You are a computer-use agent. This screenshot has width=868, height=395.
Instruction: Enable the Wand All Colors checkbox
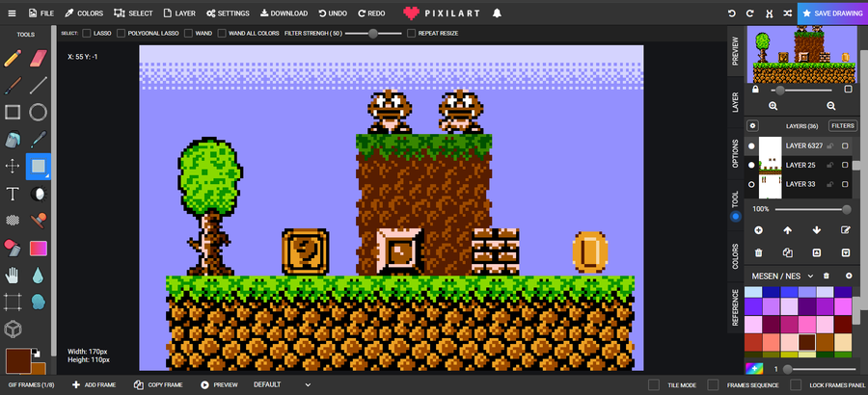pos(222,33)
